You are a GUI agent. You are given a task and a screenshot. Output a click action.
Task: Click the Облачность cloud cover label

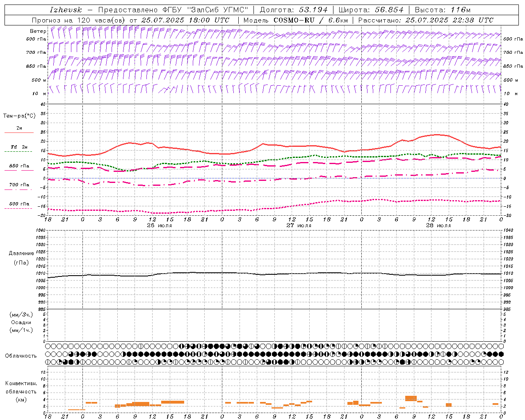tap(21, 356)
